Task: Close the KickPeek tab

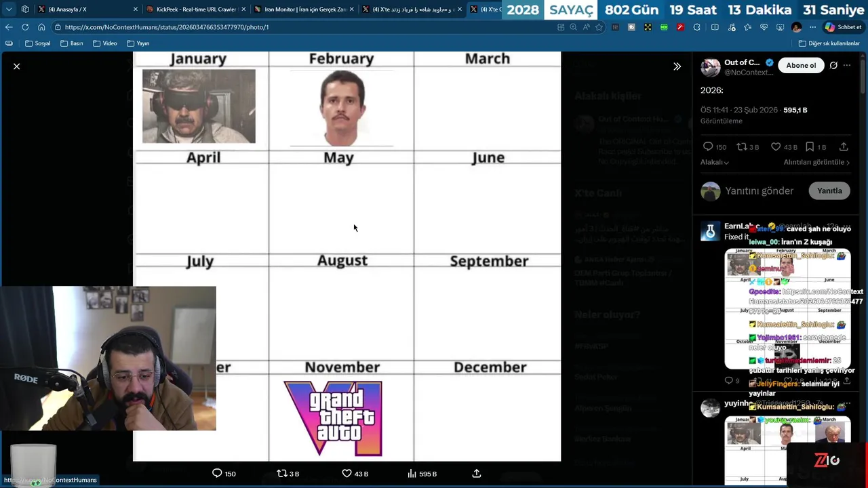Action: 243,9
